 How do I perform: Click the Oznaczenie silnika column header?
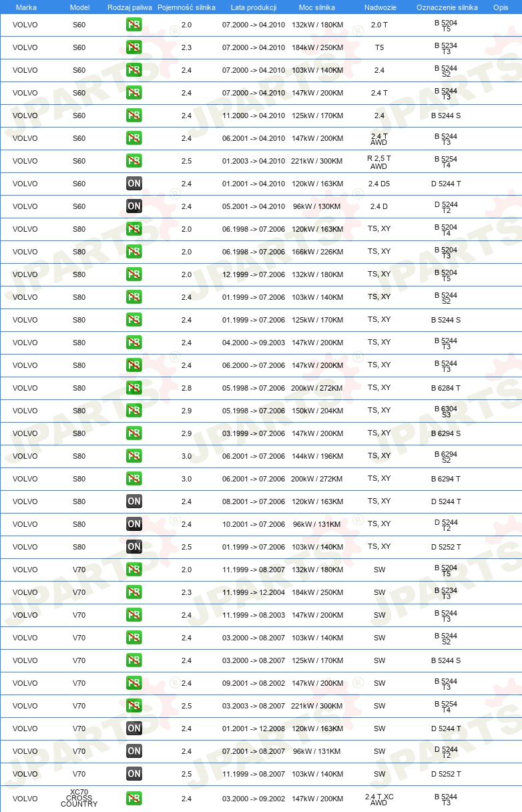tap(447, 7)
